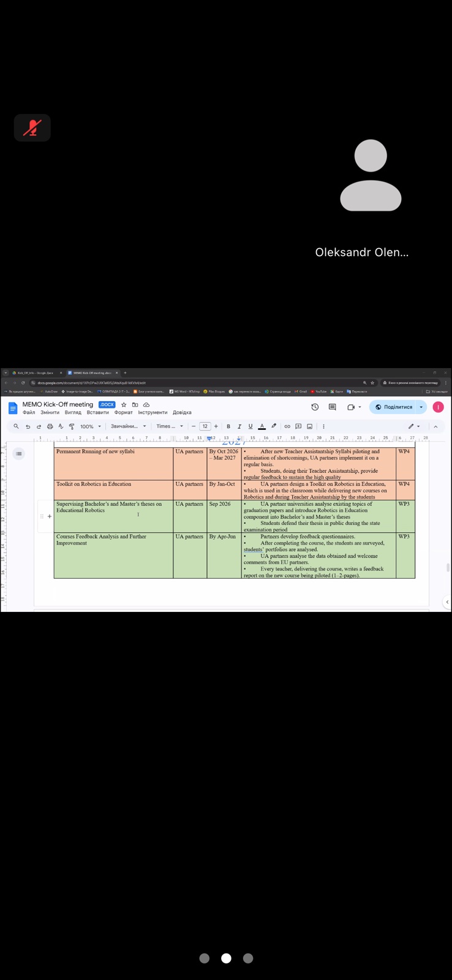Open the comments panel icon
The width and height of the screenshot is (452, 980).
point(332,407)
